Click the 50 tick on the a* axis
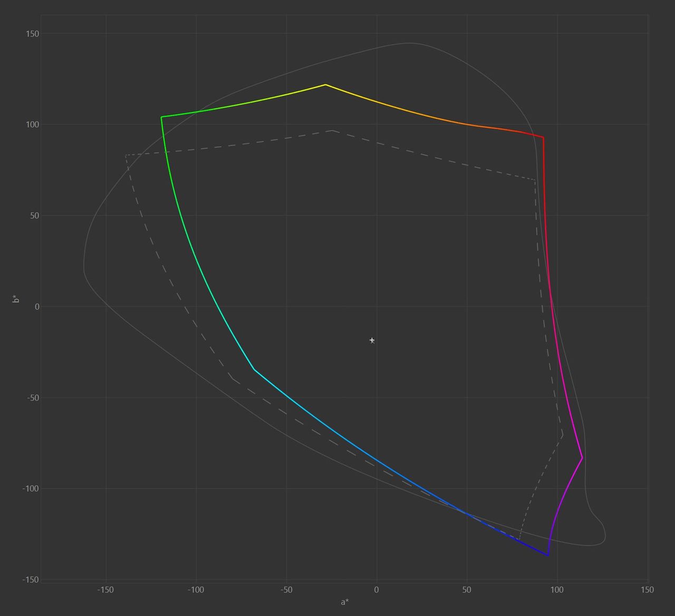This screenshot has width=675, height=616. pos(467,590)
